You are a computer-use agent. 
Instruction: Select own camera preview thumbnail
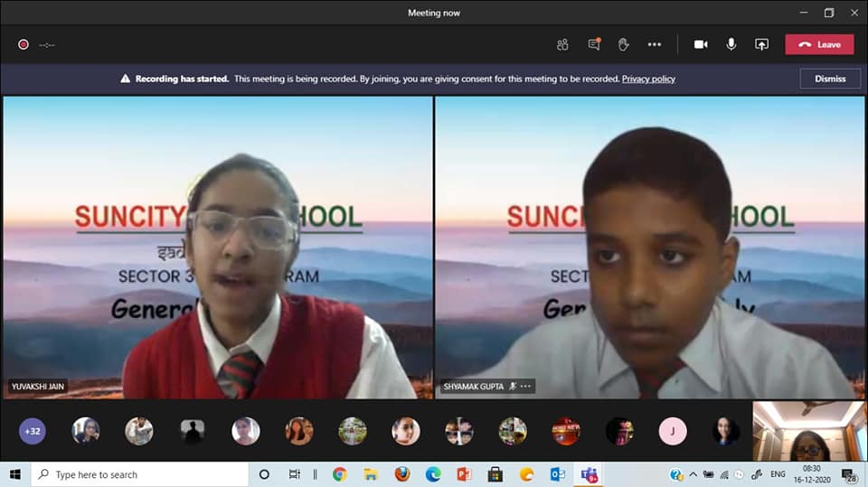coord(808,431)
